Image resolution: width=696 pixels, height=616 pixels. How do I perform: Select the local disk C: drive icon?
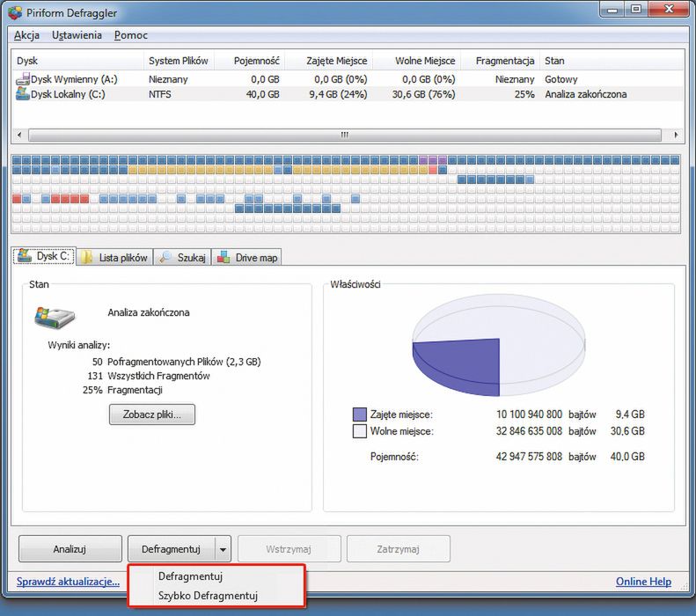click(22, 94)
